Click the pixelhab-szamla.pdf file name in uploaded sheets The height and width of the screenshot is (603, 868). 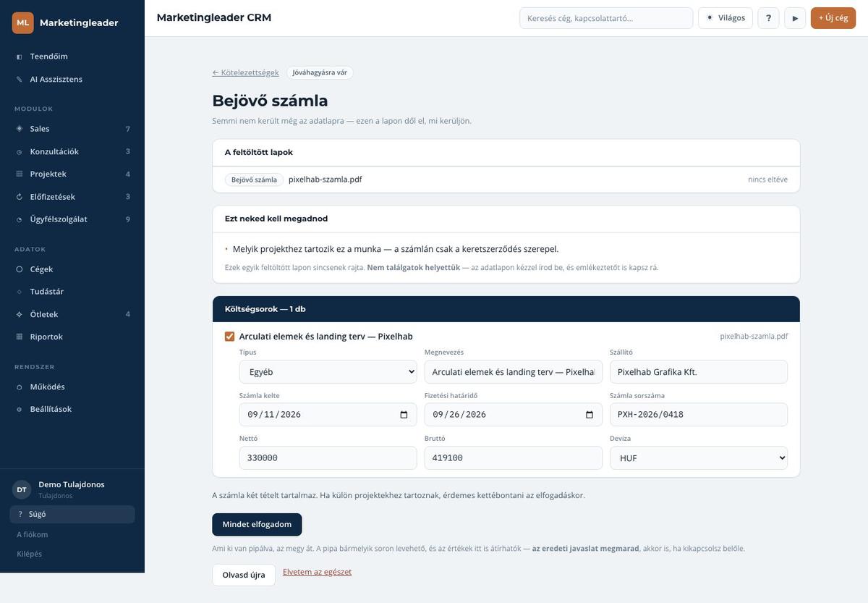(325, 180)
